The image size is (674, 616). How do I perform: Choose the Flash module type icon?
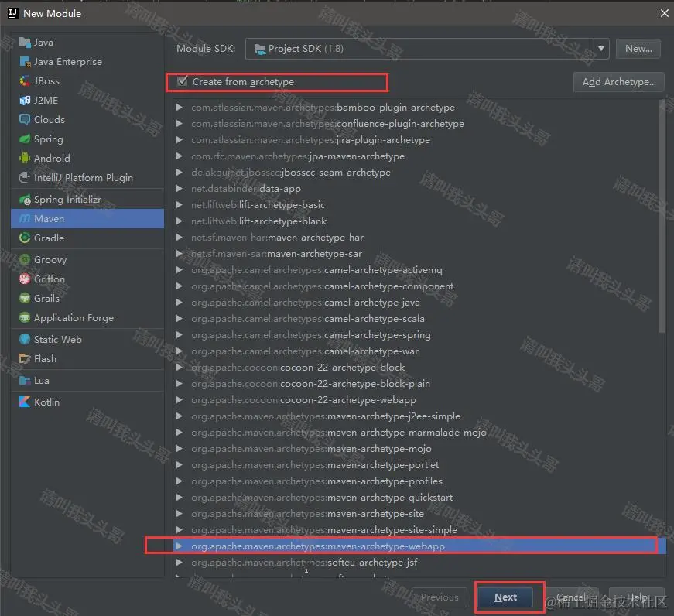point(23,358)
